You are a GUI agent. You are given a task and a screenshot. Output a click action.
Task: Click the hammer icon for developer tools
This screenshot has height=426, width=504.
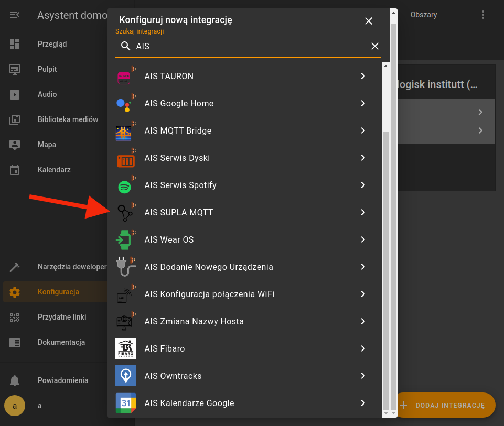(15, 267)
